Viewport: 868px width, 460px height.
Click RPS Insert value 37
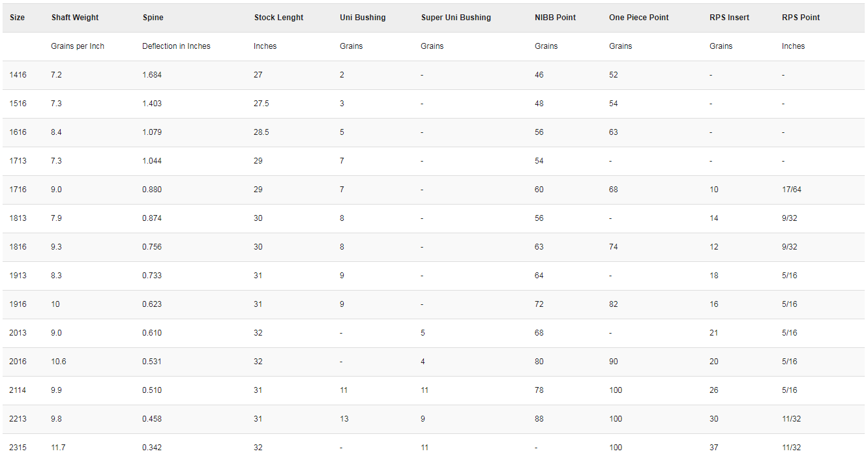point(714,448)
